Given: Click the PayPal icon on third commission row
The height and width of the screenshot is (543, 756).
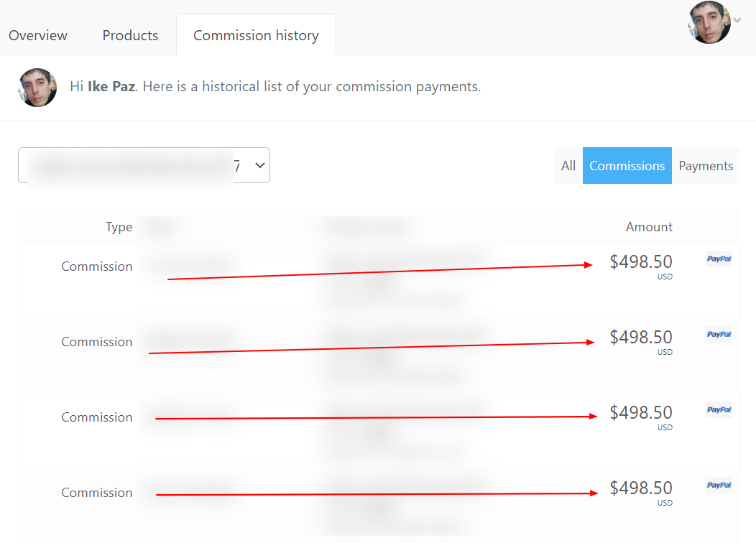Looking at the screenshot, I should click(719, 409).
